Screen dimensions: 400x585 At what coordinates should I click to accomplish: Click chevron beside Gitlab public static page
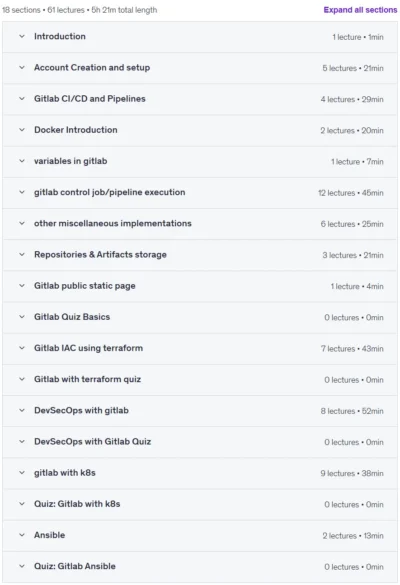(x=22, y=286)
